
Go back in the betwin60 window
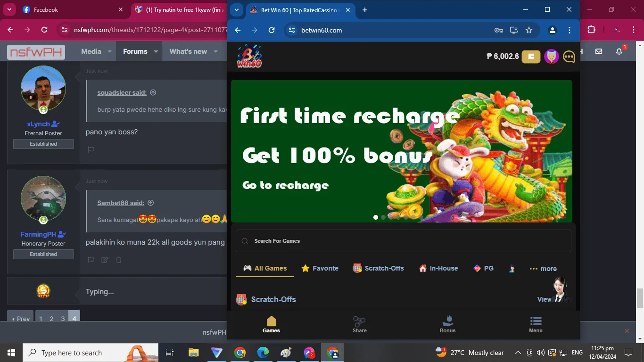tap(238, 30)
